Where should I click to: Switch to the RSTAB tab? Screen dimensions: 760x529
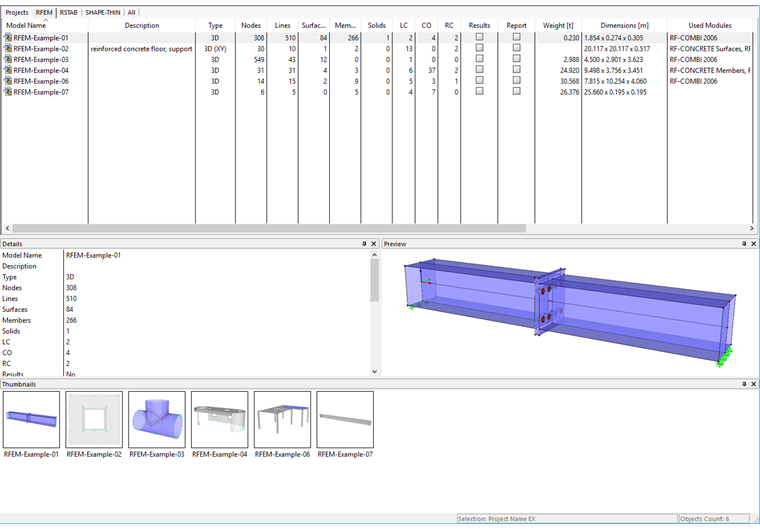click(x=69, y=13)
